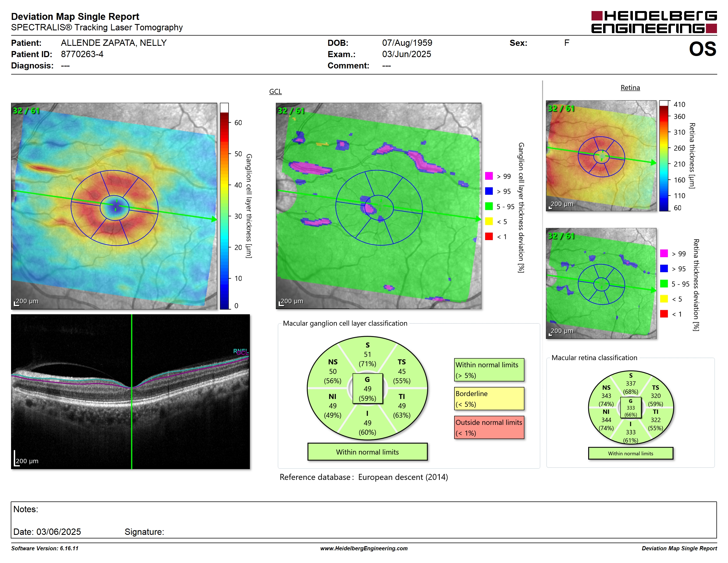The image size is (728, 563).
Task: Select GCL sector NI value 49 (49%)
Action: pyautogui.click(x=333, y=406)
